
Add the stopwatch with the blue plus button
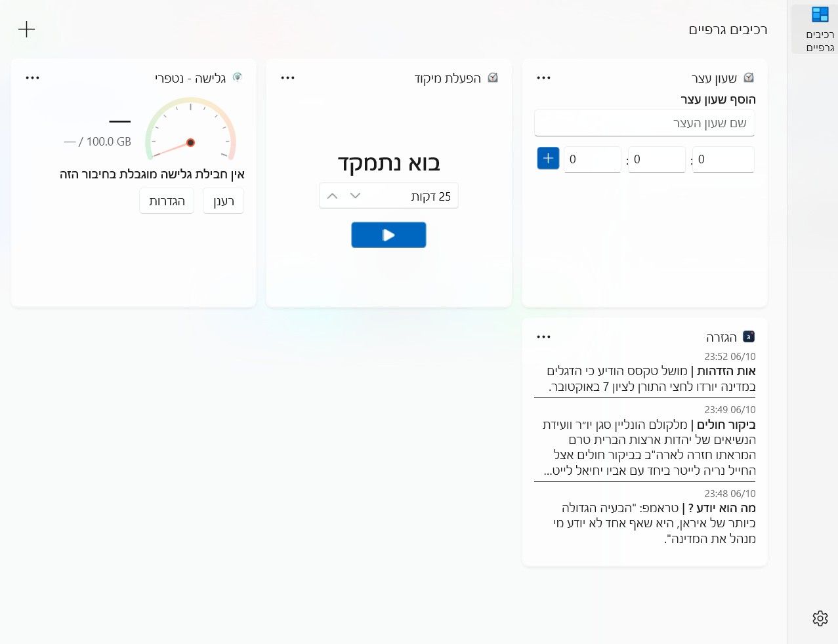(548, 158)
